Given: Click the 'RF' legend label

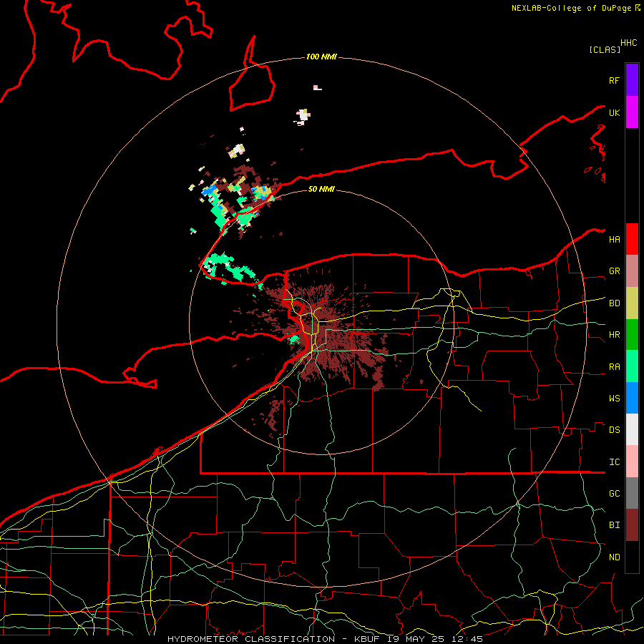Looking at the screenshot, I should (614, 81).
